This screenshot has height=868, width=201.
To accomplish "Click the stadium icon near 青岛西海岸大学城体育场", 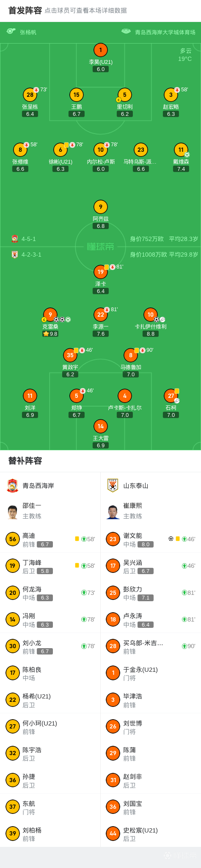I will pyautogui.click(x=126, y=31).
